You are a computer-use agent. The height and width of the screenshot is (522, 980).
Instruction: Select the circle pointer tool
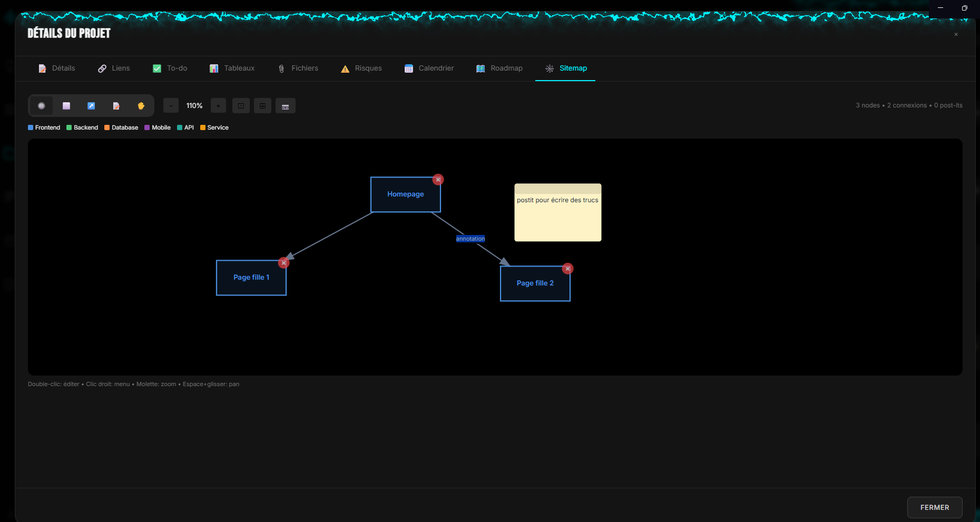tap(41, 106)
